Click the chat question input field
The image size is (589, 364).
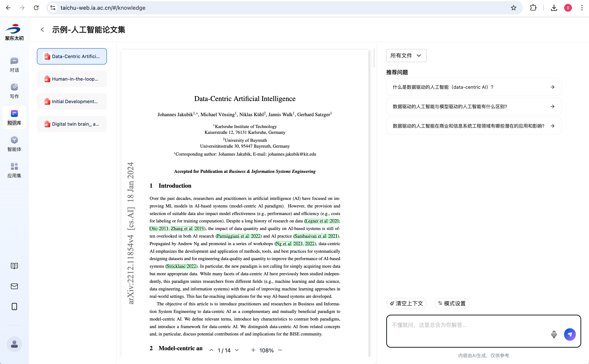tap(467, 325)
